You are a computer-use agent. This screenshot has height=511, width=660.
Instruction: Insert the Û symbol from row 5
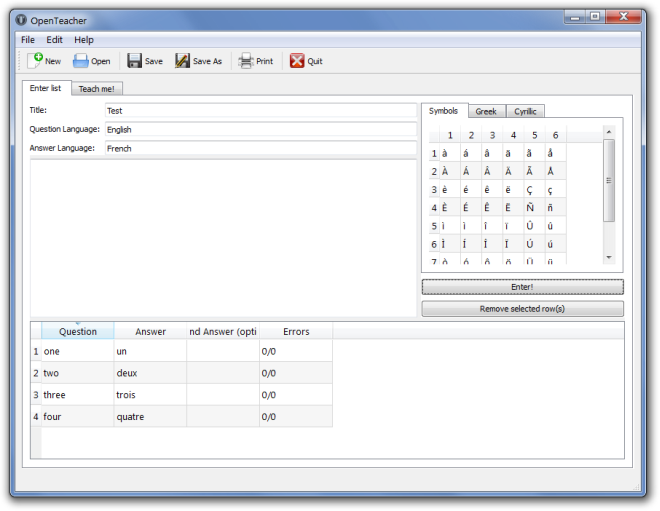(534, 226)
